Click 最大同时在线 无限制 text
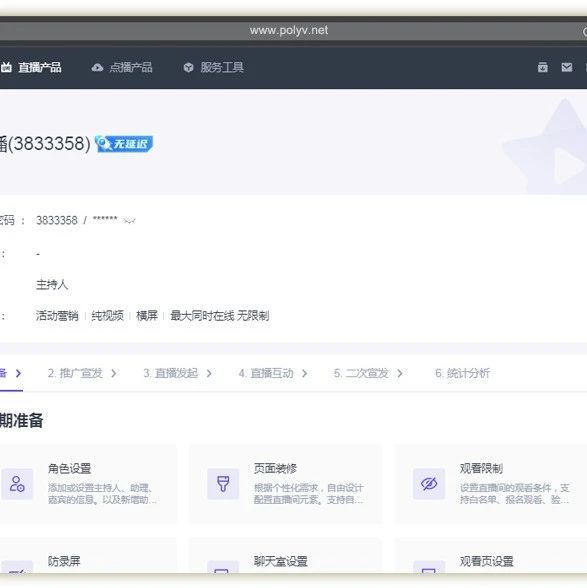This screenshot has height=588, width=587. [220, 316]
